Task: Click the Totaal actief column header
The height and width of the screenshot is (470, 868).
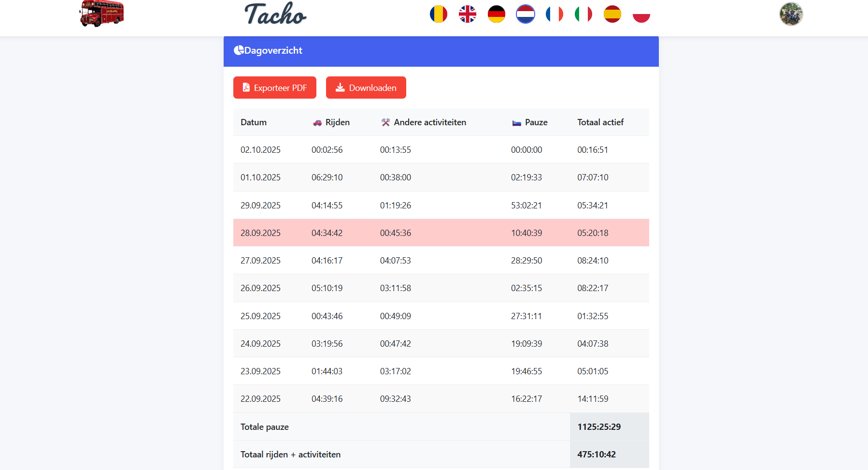Action: [600, 122]
